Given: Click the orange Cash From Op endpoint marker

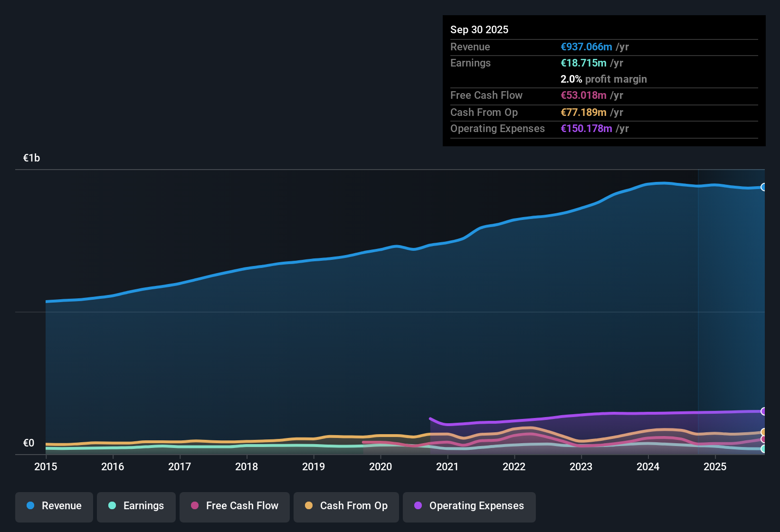Looking at the screenshot, I should [x=764, y=432].
